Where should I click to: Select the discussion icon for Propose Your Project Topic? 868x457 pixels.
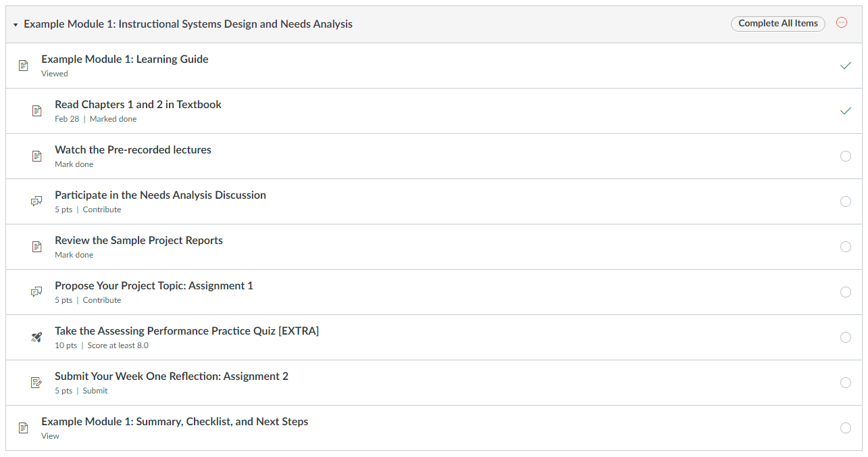[36, 291]
